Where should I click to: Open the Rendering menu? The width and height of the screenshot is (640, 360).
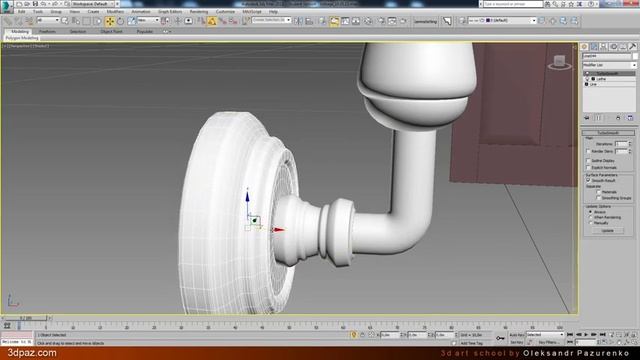click(x=199, y=12)
